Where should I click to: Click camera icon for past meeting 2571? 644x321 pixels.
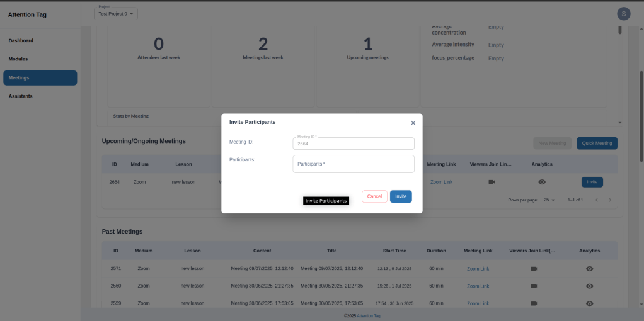coord(534,269)
